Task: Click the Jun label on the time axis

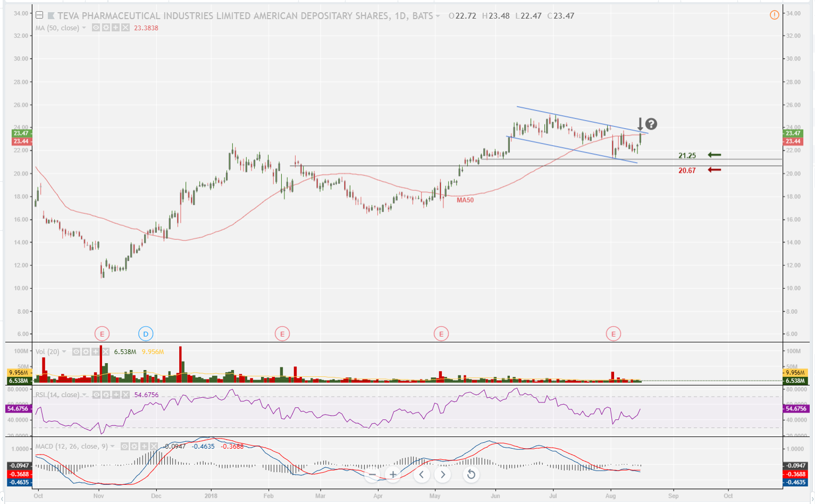Action: click(495, 495)
